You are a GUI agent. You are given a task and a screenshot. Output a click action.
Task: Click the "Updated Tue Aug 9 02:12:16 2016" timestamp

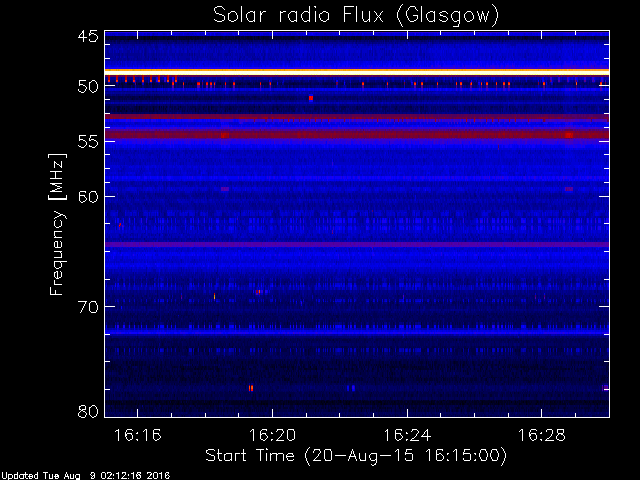(85, 476)
